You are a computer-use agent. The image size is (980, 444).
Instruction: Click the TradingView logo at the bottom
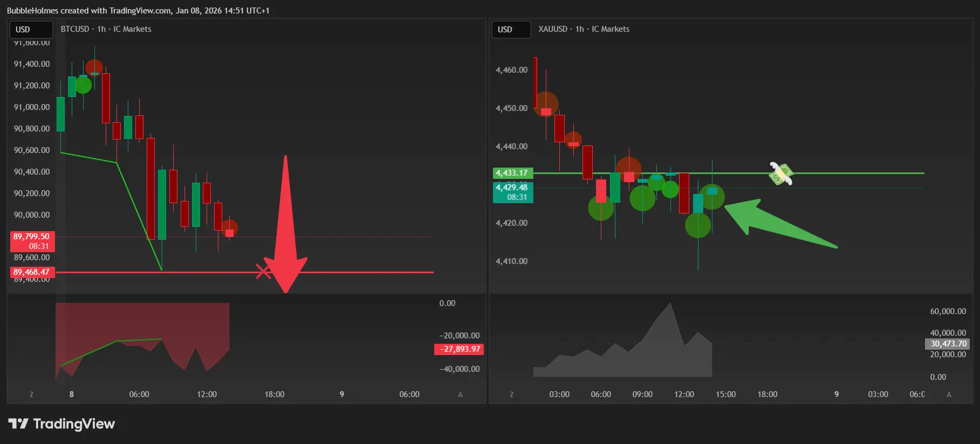[61, 424]
